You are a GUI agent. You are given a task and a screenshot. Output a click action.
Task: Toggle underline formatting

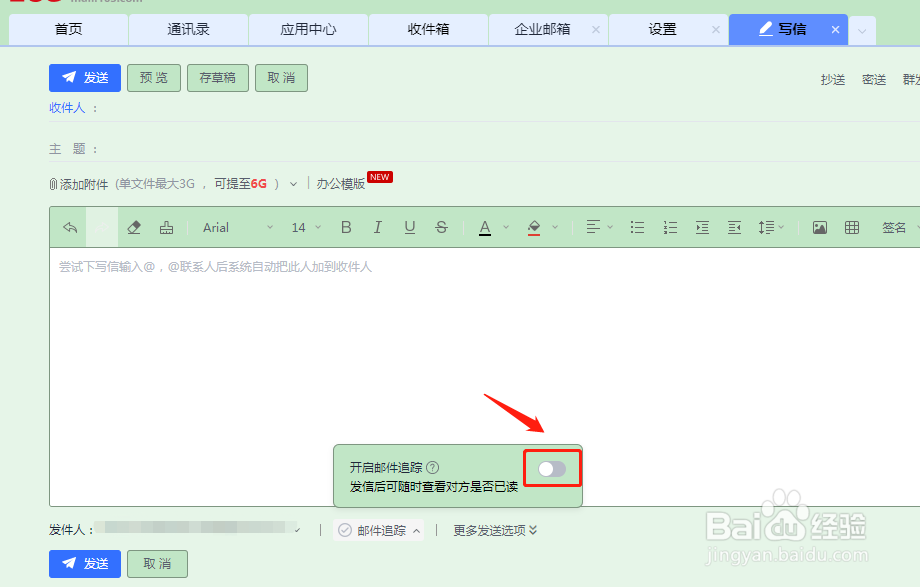tap(410, 227)
